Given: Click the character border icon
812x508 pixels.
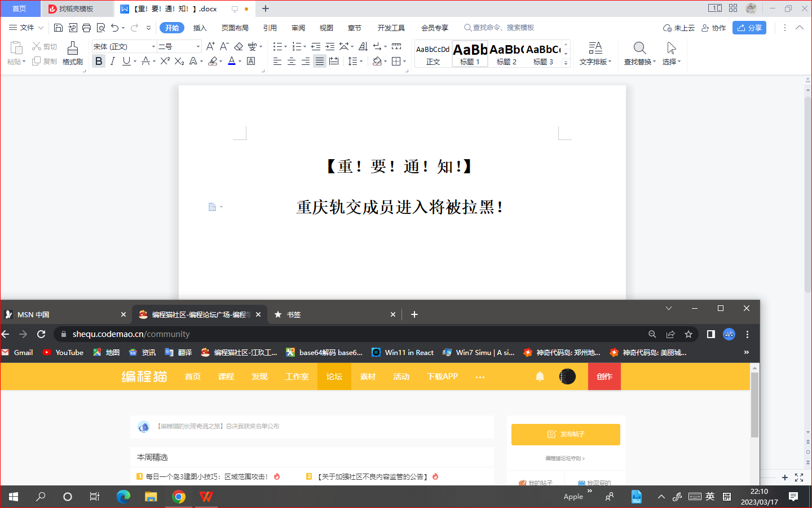Looking at the screenshot, I should pos(251,61).
